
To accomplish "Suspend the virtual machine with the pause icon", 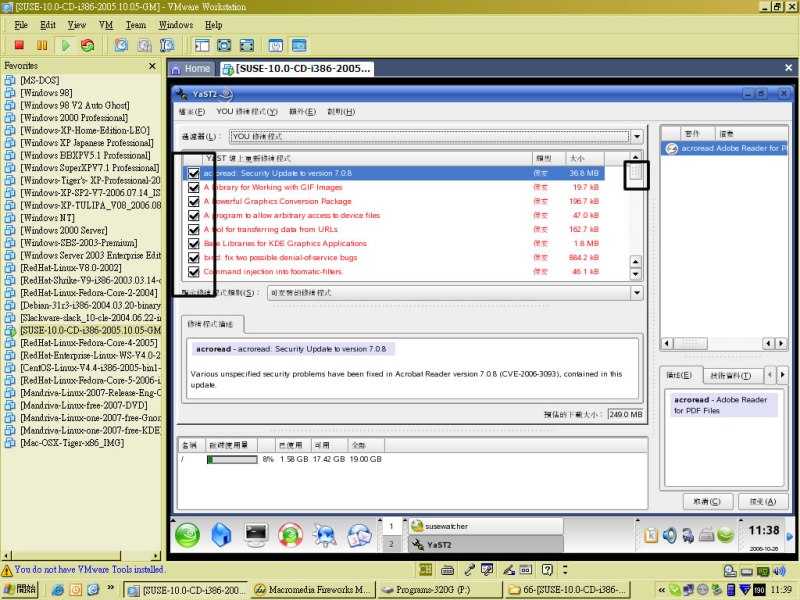I will point(42,45).
